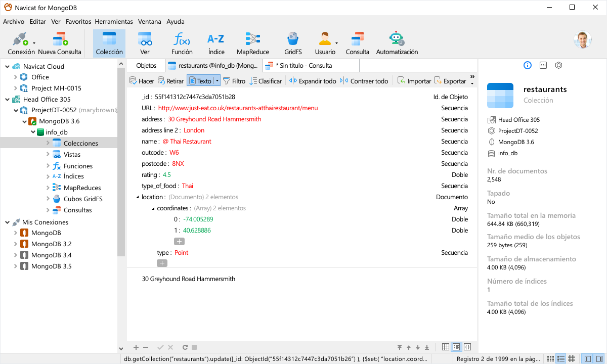Open the Conexión dropdown arrow
This screenshot has height=364, width=607.
(34, 43)
